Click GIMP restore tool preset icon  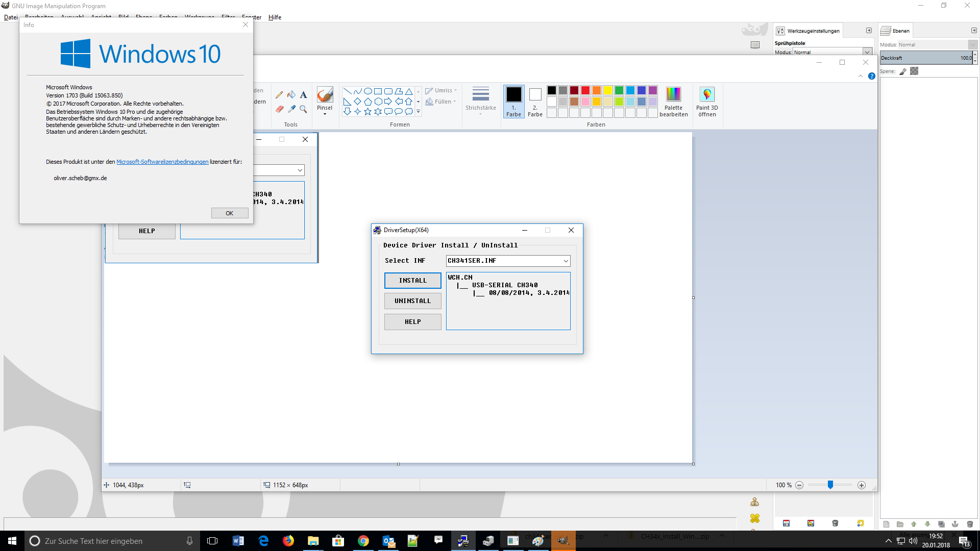coord(811,523)
